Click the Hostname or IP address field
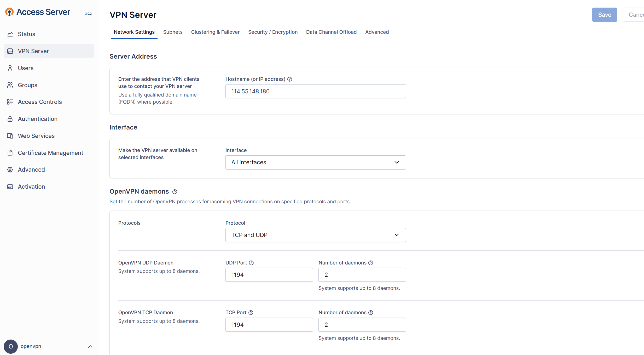 [315, 91]
